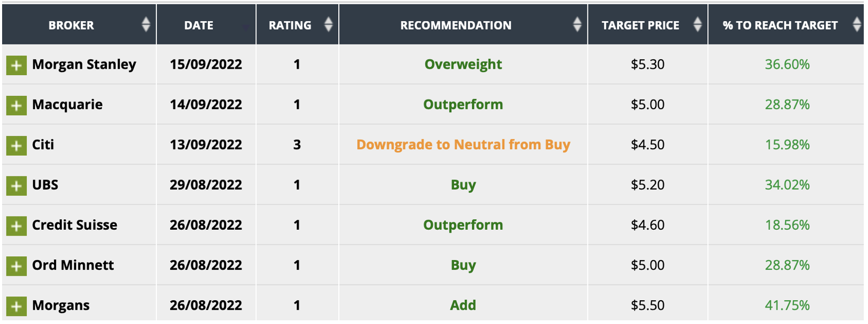Viewport: 868px width, 324px height.
Task: Click the 41.75% target percentage for Morgans
Action: pos(787,305)
